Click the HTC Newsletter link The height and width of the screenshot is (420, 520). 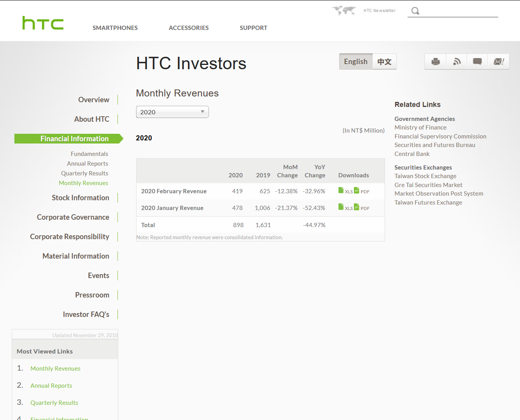(x=380, y=10)
